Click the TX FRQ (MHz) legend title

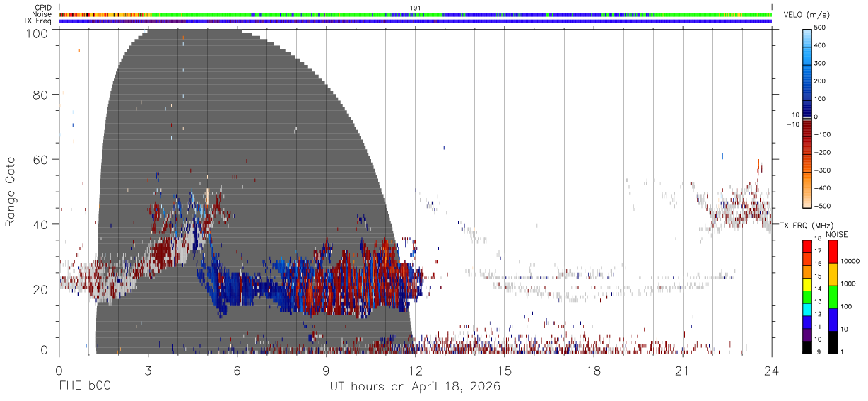click(805, 225)
